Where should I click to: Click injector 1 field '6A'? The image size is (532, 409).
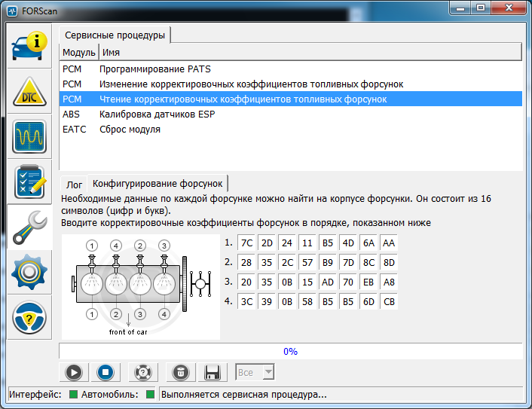pyautogui.click(x=368, y=243)
